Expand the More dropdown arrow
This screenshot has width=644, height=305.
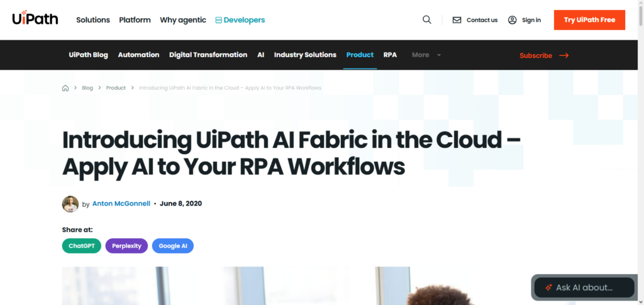coord(439,55)
